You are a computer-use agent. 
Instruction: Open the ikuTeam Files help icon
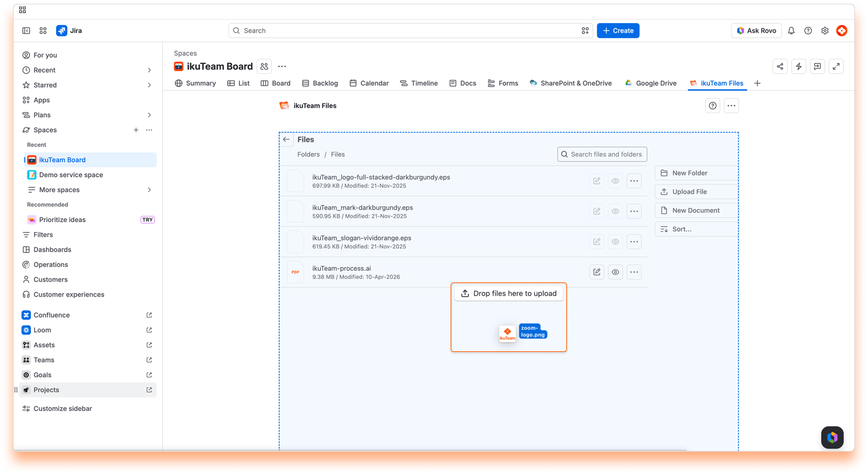pyautogui.click(x=713, y=106)
